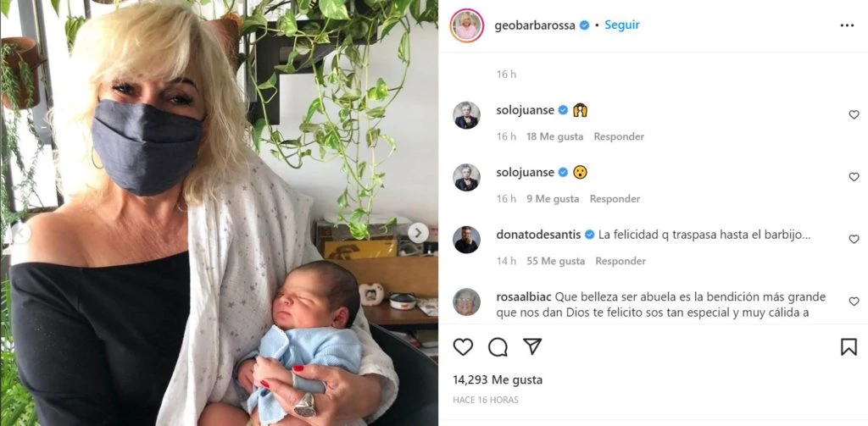Open the comment bubble icon
This screenshot has height=426, width=868.
[498, 347]
